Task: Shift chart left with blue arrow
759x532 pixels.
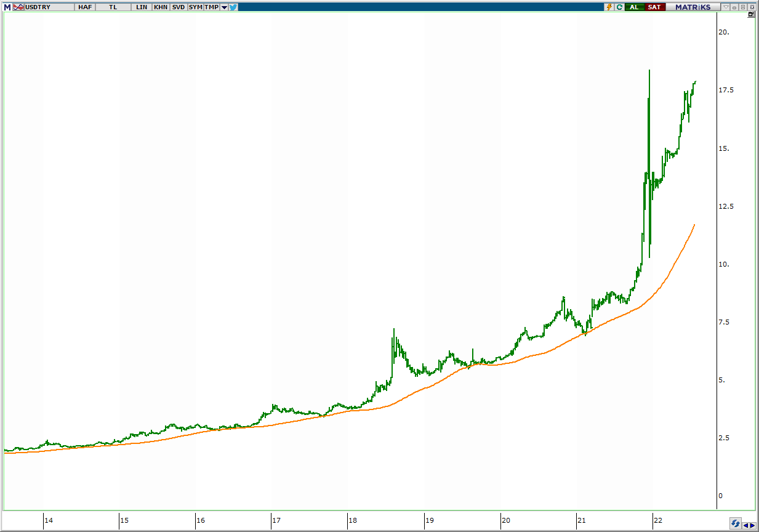Action: click(x=745, y=526)
